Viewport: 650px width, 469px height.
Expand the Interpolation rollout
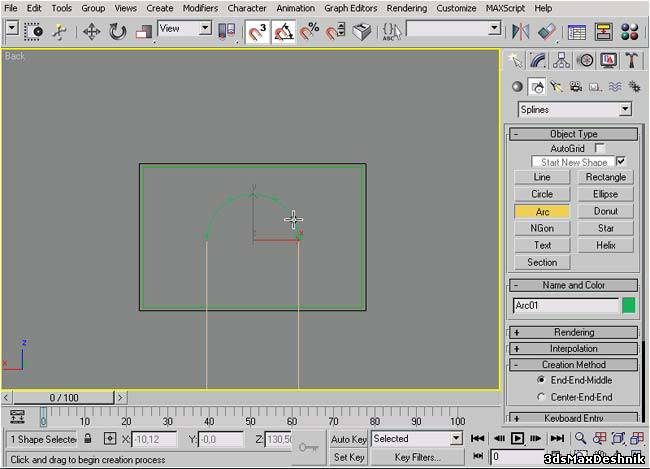tap(573, 348)
